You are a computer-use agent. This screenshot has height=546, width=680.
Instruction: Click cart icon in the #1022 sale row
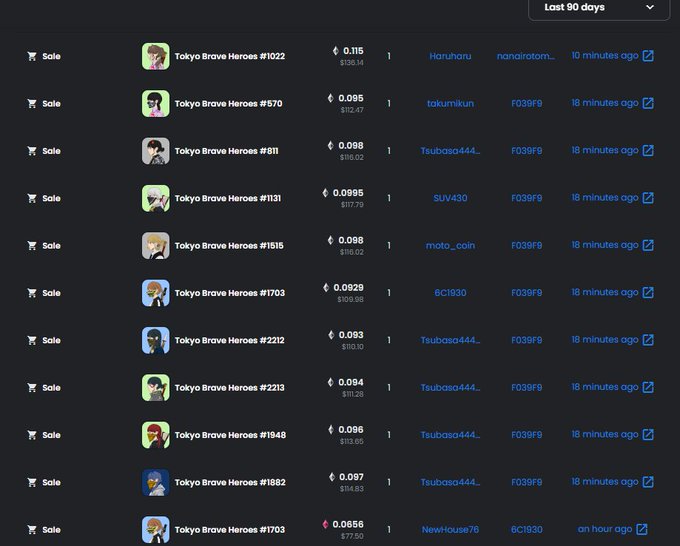[x=32, y=56]
